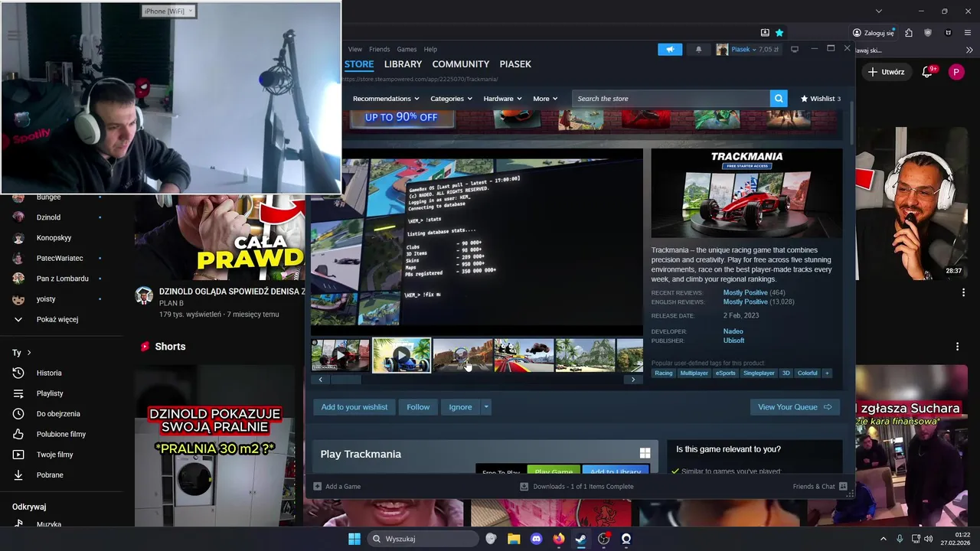The width and height of the screenshot is (980, 551).
Task: Select the second video thumbnail with palm trees
Action: pos(401,356)
